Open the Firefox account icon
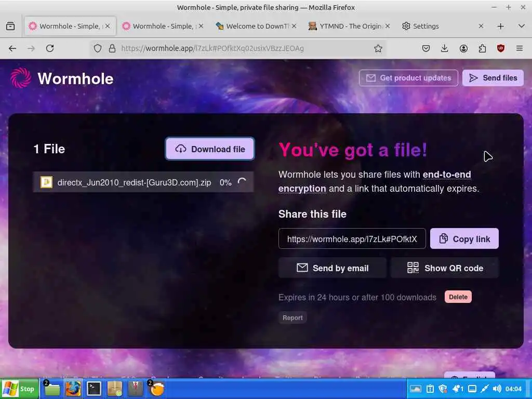 [x=463, y=48]
